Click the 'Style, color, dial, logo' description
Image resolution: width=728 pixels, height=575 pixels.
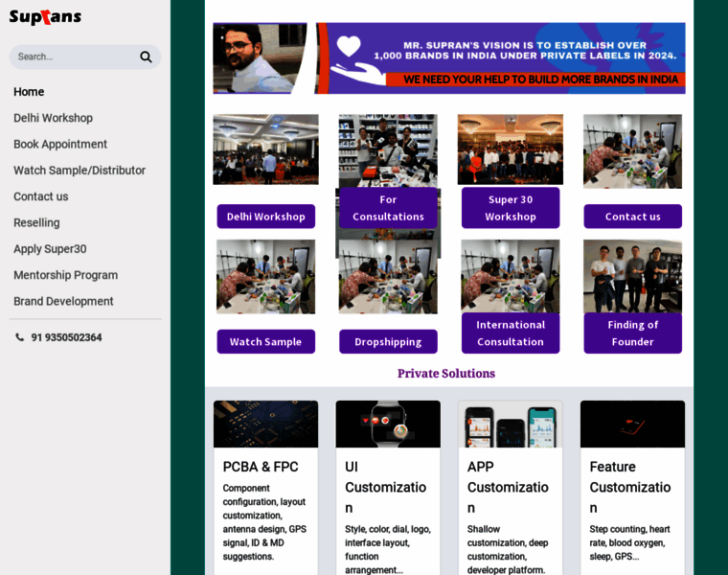388,549
